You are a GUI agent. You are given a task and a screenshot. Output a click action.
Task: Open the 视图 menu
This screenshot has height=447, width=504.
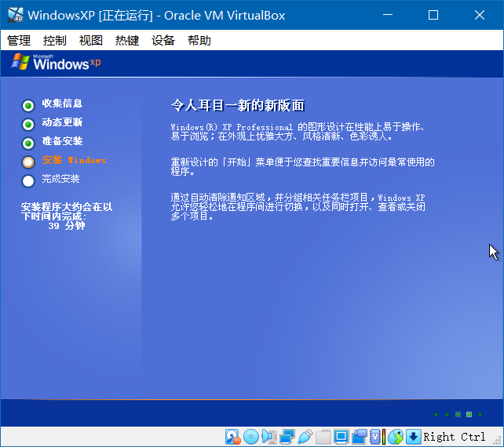(x=91, y=41)
